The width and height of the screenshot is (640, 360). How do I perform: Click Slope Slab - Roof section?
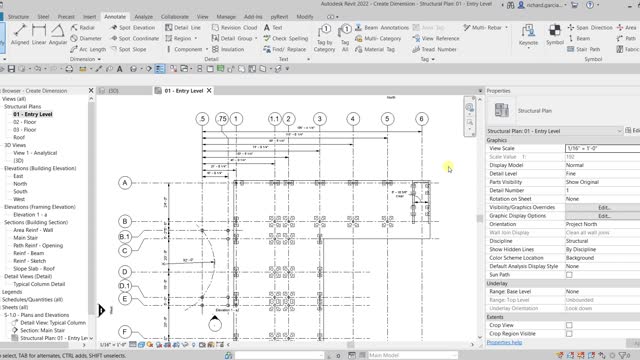pyautogui.click(x=34, y=269)
